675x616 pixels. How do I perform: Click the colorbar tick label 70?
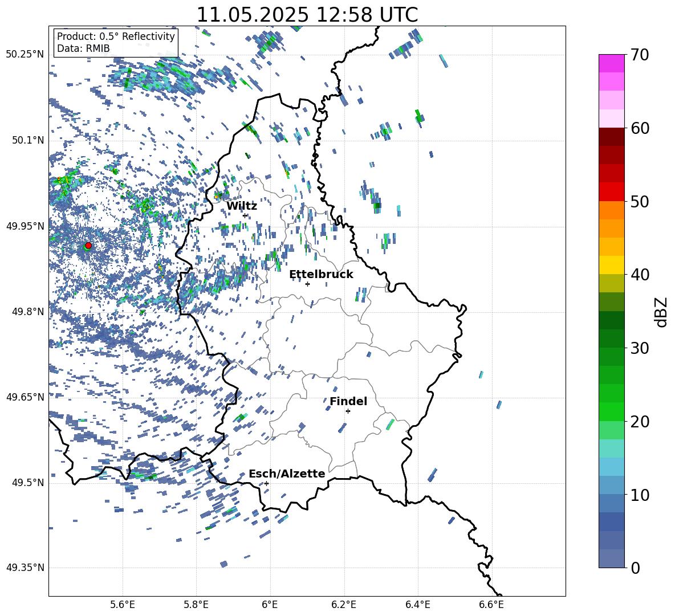(x=640, y=55)
